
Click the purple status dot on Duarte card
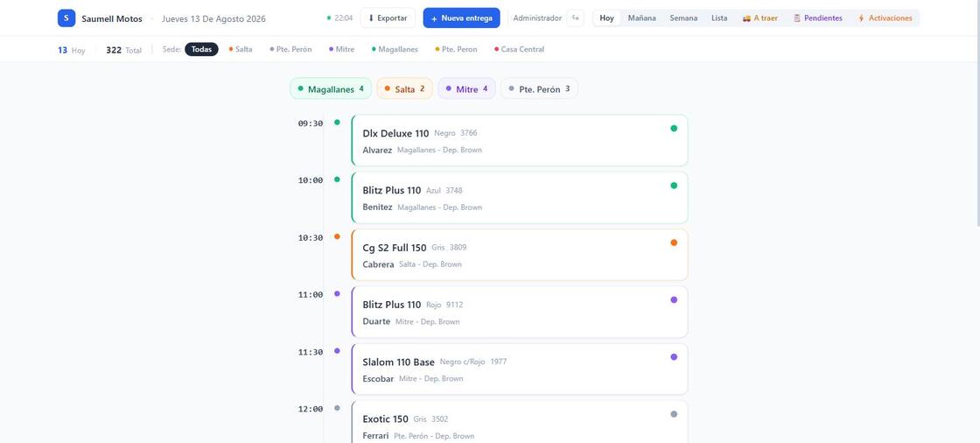tap(674, 299)
